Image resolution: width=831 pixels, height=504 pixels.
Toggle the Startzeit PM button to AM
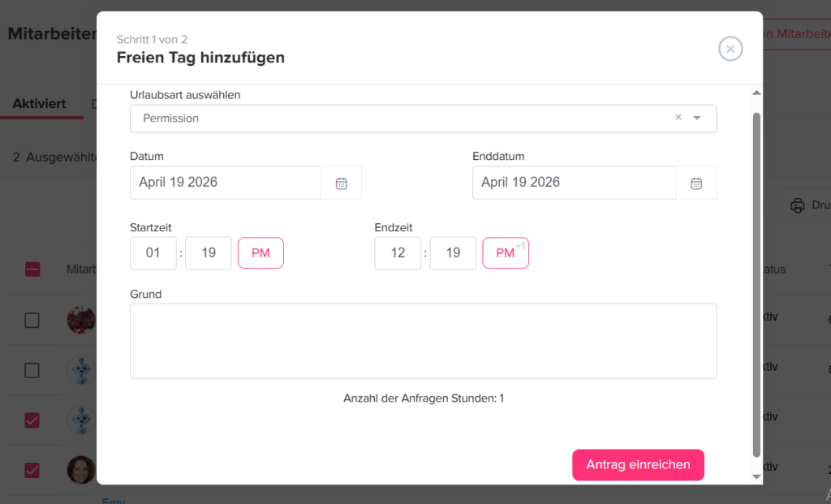click(x=260, y=252)
